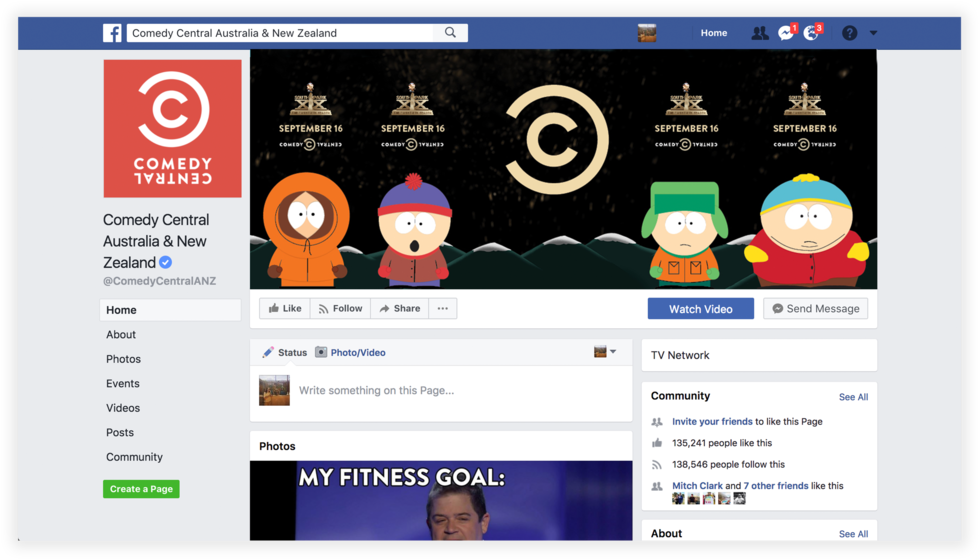The image size is (979, 559).
Task: Click the friends' avatar thumbnails row
Action: pos(709,498)
